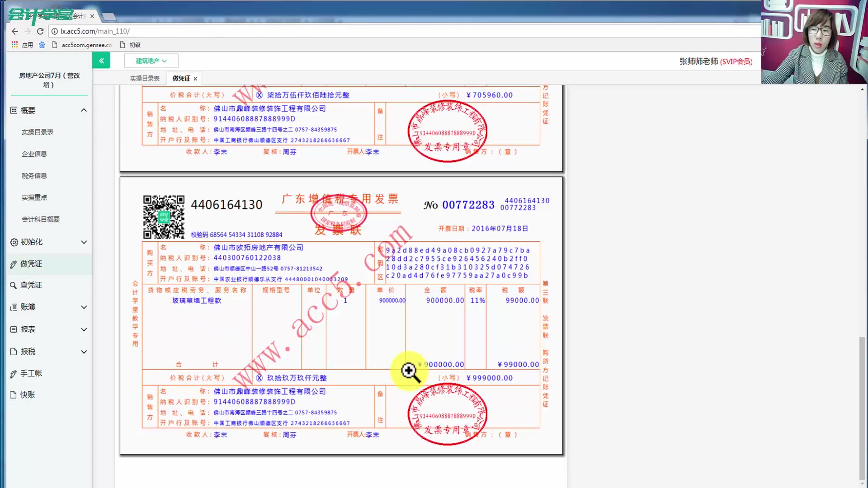Click the 做凭证 tab icon
The image size is (868, 488).
point(181,78)
